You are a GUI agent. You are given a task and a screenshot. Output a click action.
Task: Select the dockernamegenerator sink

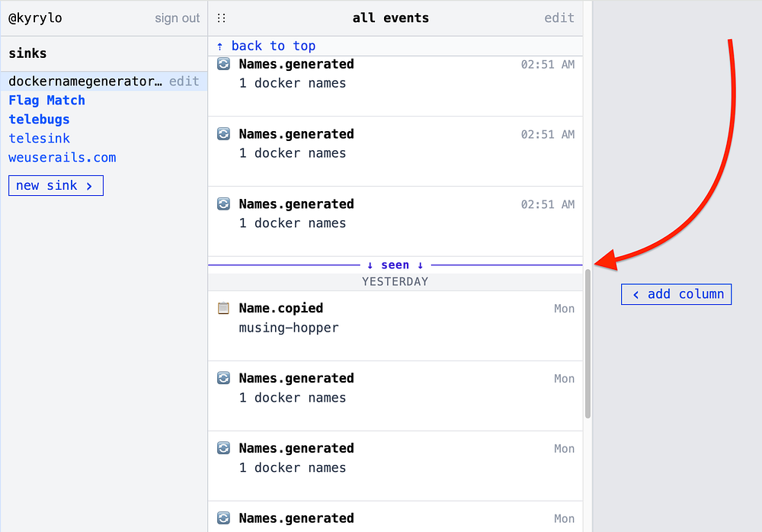pyautogui.click(x=85, y=82)
